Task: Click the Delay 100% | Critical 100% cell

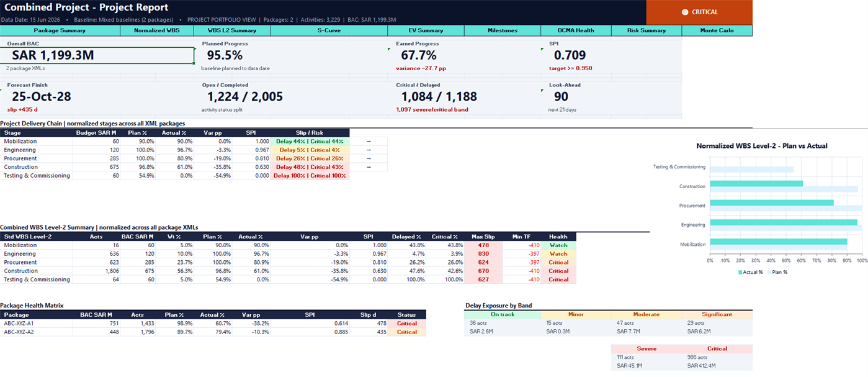Action: 310,176
